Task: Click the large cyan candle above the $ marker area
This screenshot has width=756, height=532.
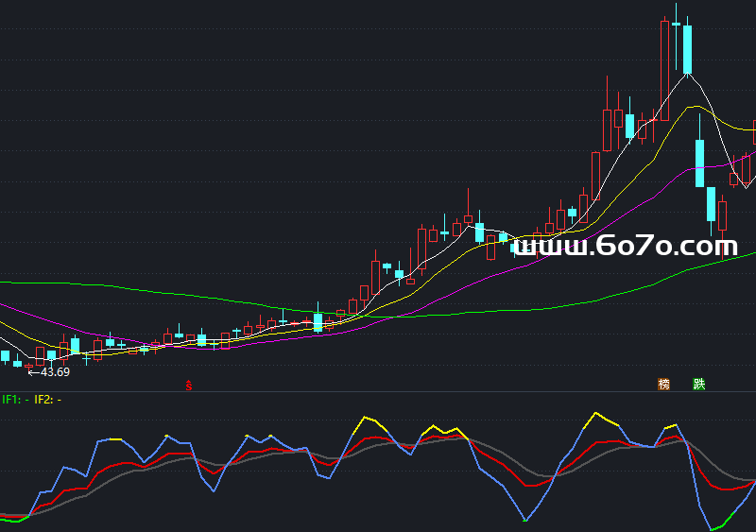Action: tap(318, 322)
